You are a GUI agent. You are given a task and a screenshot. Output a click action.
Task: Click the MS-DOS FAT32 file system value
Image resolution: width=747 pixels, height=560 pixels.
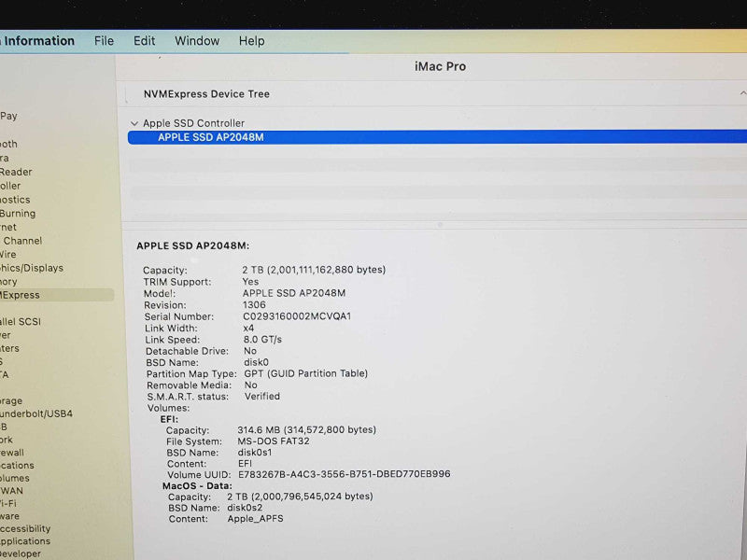[x=274, y=441]
